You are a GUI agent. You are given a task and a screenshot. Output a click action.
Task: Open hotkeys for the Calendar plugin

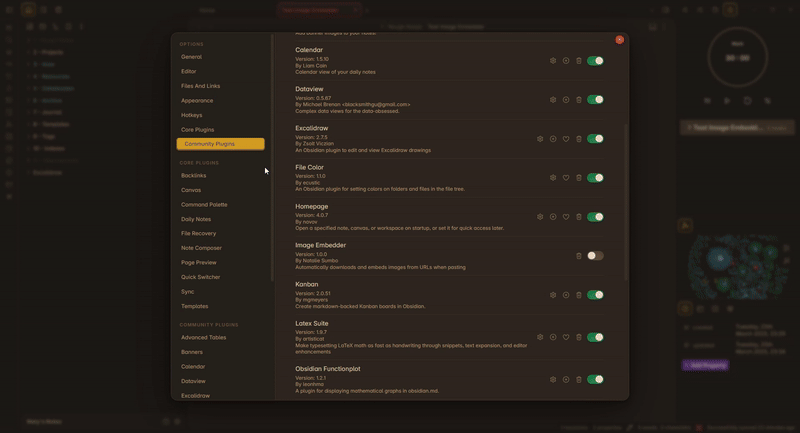[566, 61]
